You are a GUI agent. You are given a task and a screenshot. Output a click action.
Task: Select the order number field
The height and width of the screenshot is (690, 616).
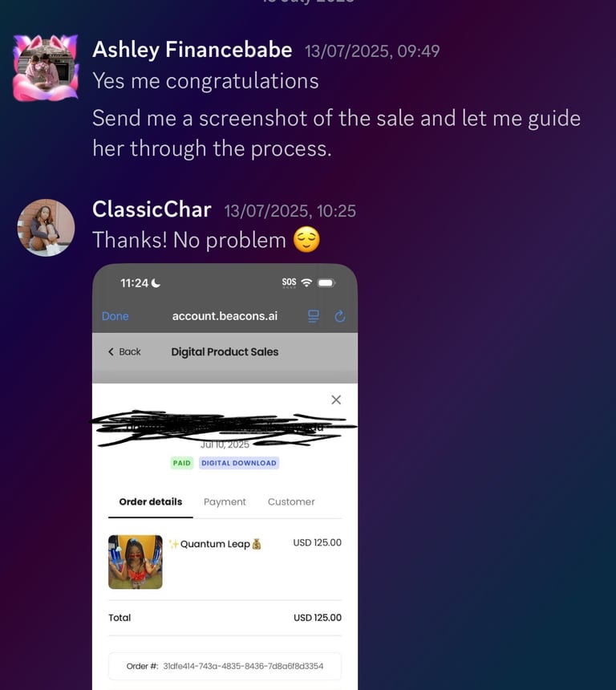[x=225, y=666]
